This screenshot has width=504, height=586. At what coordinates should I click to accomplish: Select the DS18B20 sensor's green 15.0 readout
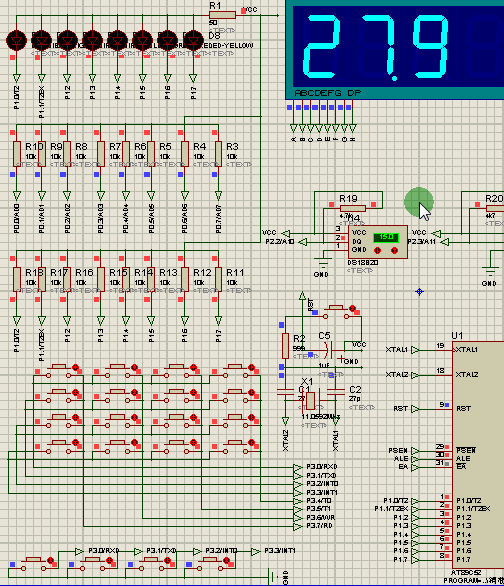[386, 237]
